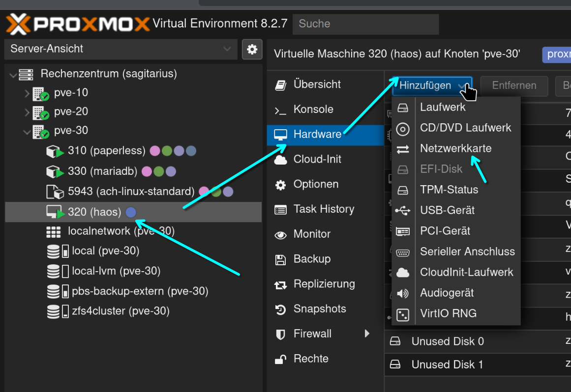Click the Rechenzentrum datacenter icon
571x392 pixels.
(26, 74)
